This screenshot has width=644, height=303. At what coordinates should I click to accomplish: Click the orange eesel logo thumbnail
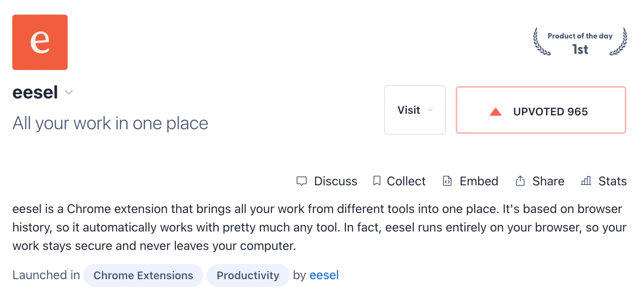point(40,42)
